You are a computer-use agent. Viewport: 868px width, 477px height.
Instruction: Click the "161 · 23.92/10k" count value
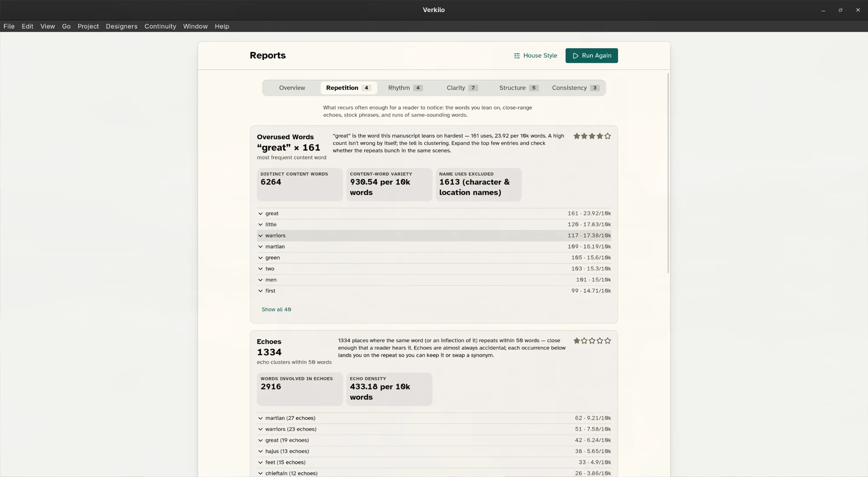pyautogui.click(x=589, y=213)
